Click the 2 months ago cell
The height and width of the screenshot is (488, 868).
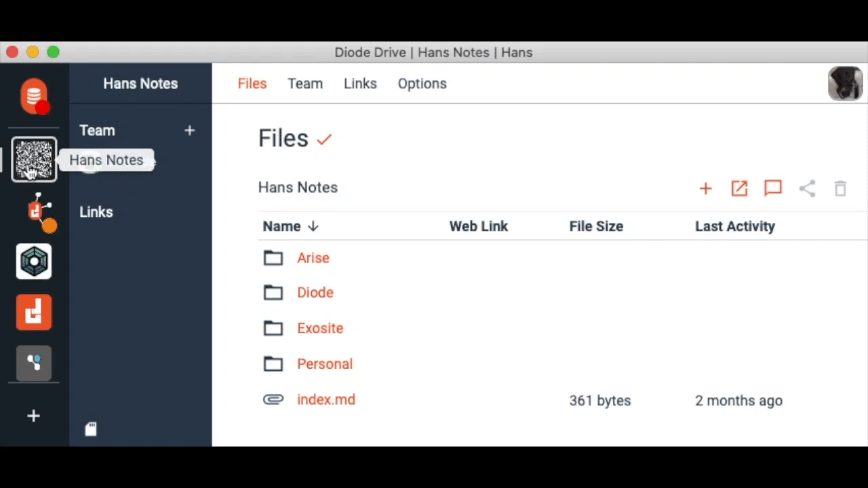(738, 401)
